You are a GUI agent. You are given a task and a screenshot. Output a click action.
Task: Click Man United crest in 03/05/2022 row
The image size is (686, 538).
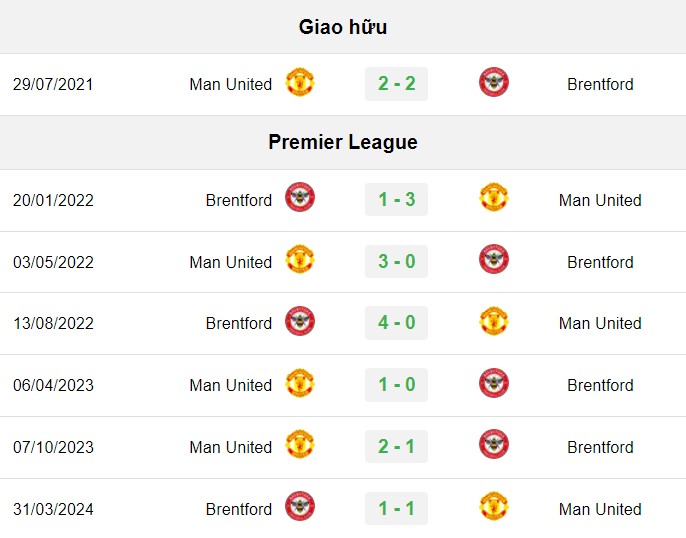(x=300, y=259)
